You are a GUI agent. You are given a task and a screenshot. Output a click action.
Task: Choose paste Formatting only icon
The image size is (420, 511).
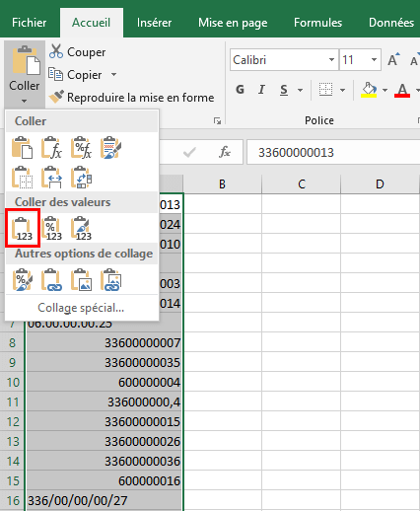coord(23,280)
